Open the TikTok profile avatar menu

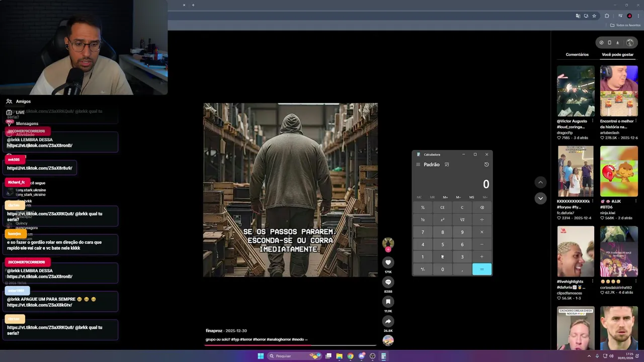pos(630,43)
